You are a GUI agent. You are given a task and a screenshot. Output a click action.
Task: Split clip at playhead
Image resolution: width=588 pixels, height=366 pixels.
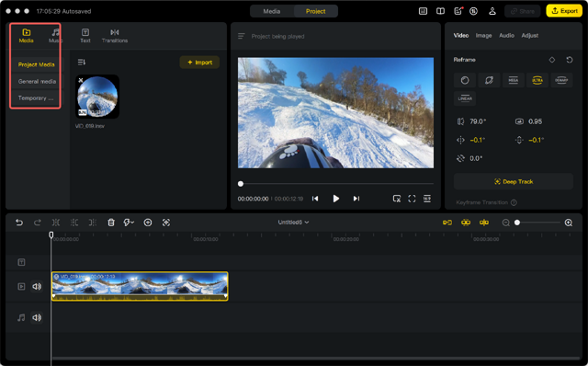pos(55,223)
